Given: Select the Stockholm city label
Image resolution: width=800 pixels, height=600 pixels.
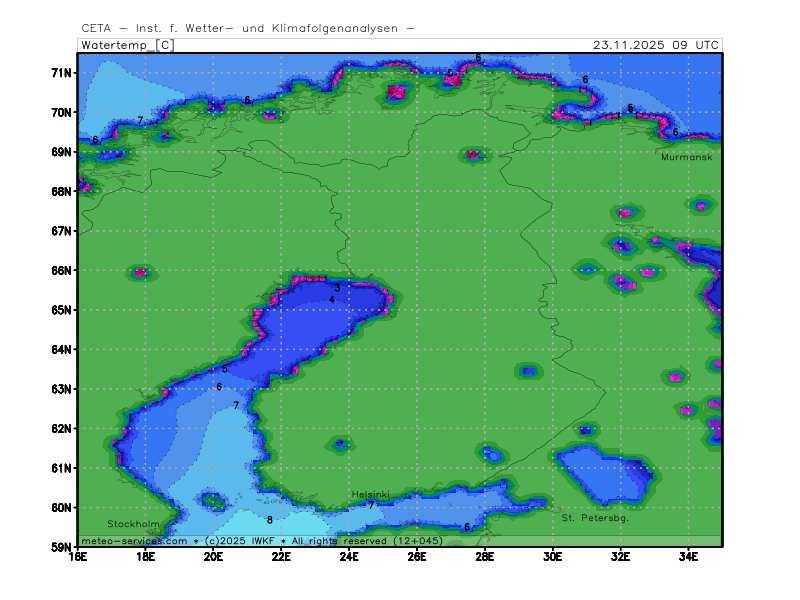Looking at the screenshot, I should click(x=133, y=524).
